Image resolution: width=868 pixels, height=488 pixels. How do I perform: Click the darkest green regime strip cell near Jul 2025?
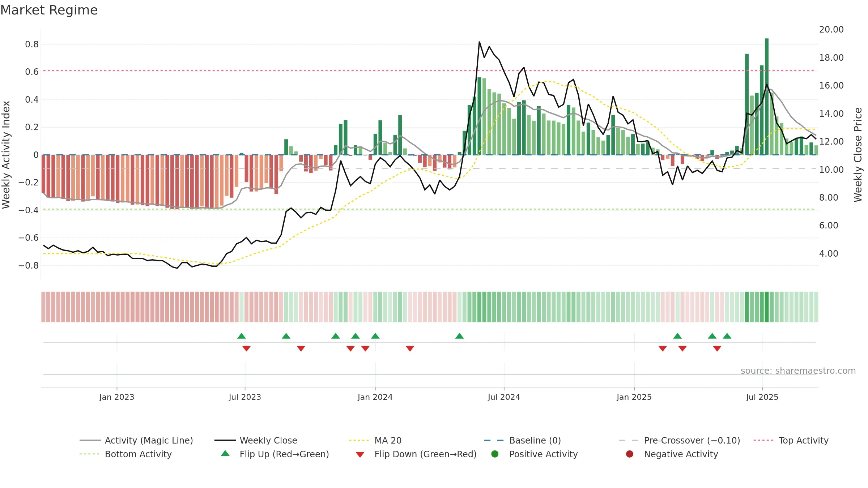tap(767, 307)
